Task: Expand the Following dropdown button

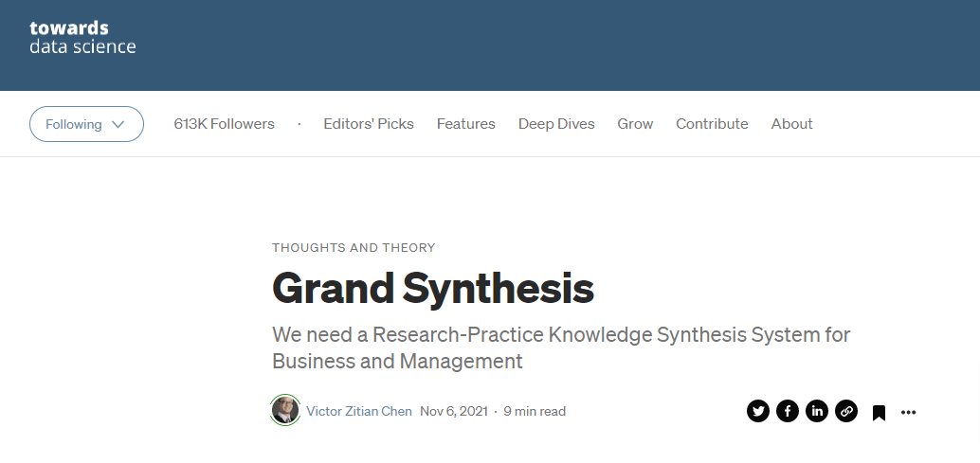Action: point(86,124)
